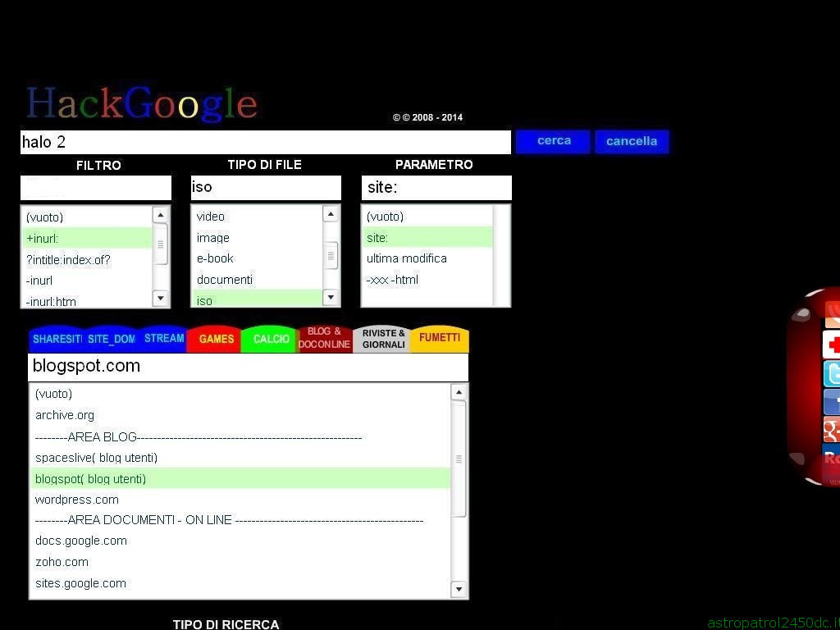Choose archive.org in the site list
The image size is (840, 630).
tap(240, 415)
